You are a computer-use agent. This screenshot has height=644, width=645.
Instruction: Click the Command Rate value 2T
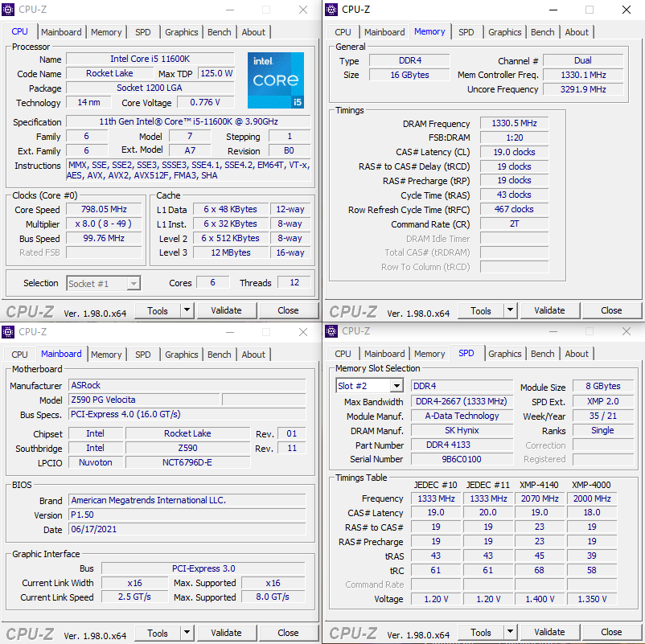click(514, 224)
